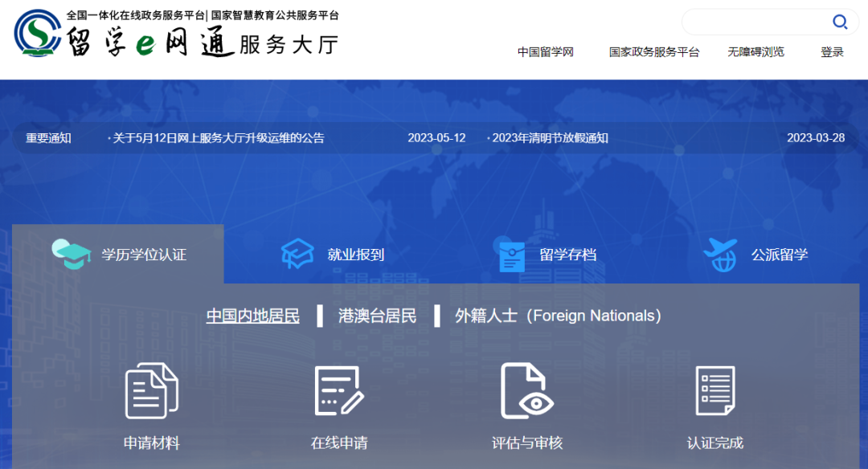The height and width of the screenshot is (469, 868).
Task: Click the 评估与审核 step label
Action: click(x=527, y=442)
